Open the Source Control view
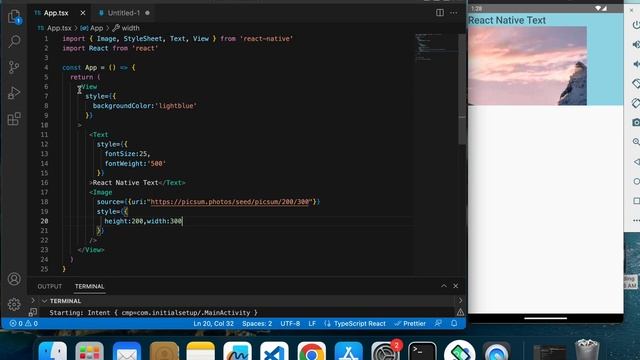Image resolution: width=640 pixels, height=360 pixels. click(14, 67)
